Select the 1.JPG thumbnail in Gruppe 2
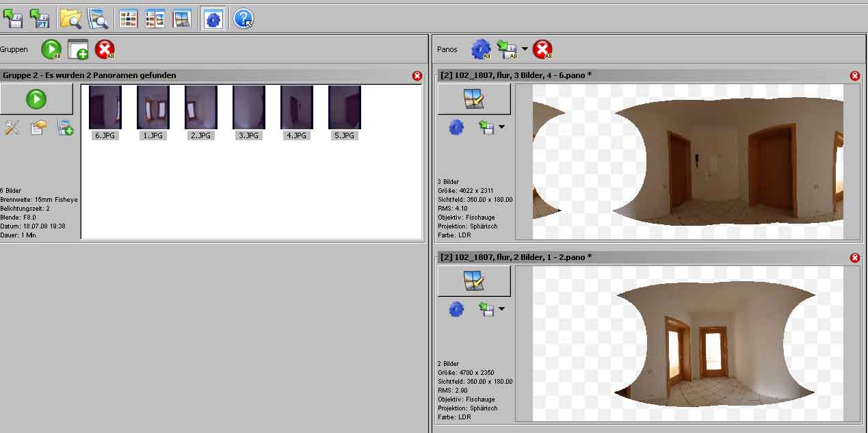Image resolution: width=868 pixels, height=433 pixels. [x=153, y=108]
